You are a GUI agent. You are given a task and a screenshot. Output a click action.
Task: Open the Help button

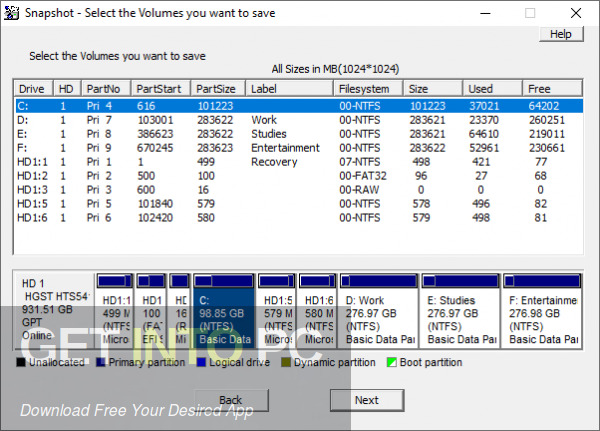click(561, 34)
